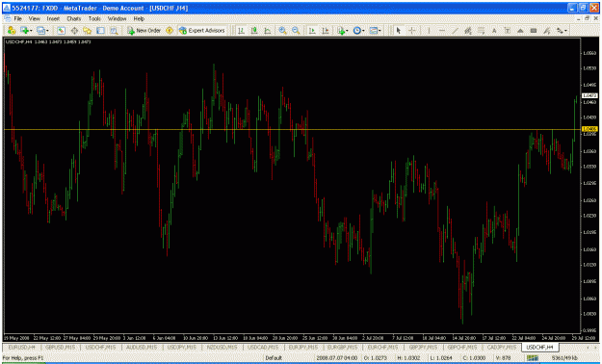The width and height of the screenshot is (602, 364).
Task: Click the connection status bars icon
Action: [532, 358]
